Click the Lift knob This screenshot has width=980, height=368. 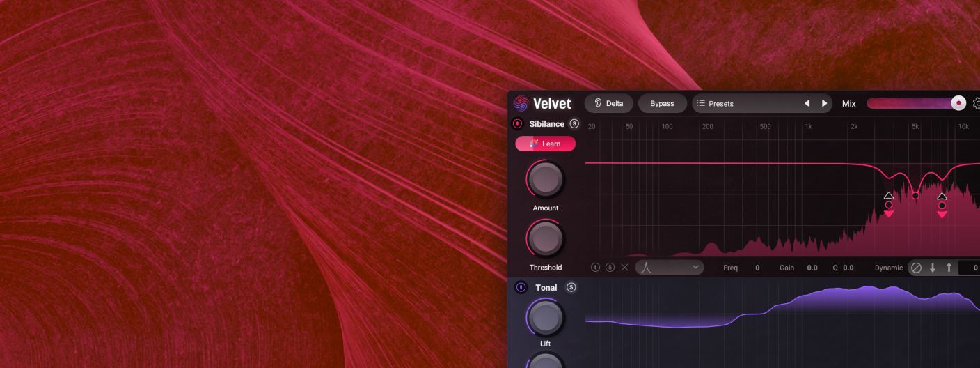click(x=546, y=318)
